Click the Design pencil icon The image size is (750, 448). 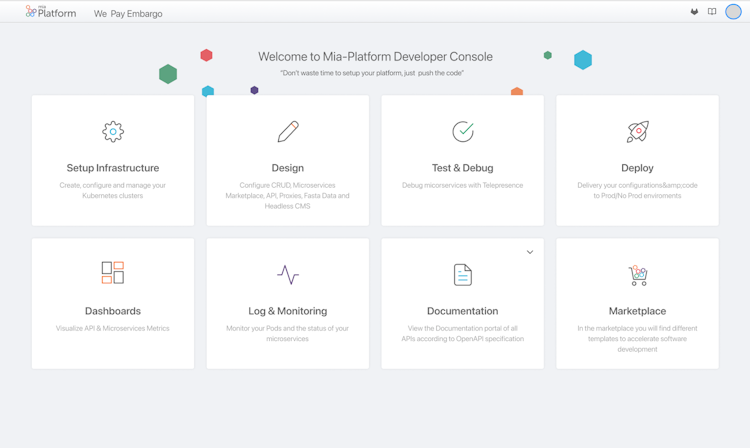[x=288, y=131]
